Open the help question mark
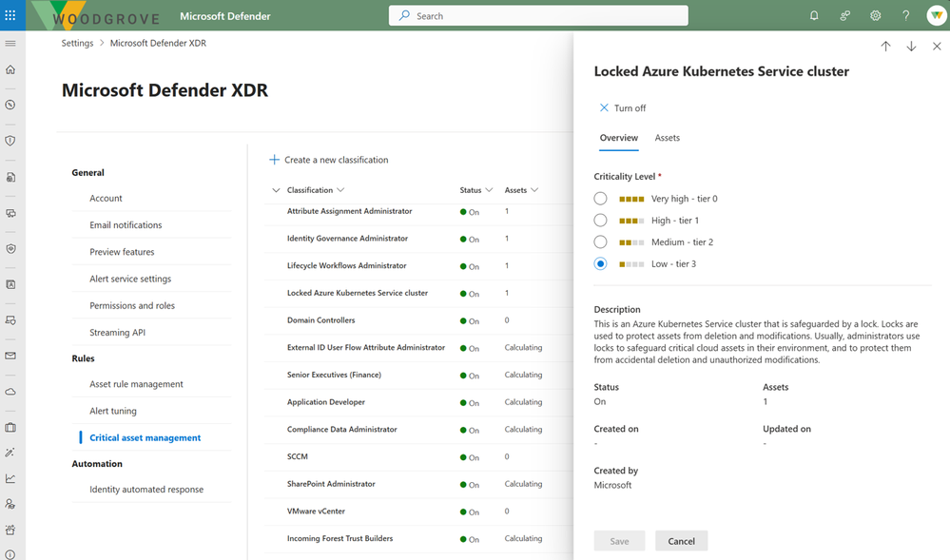 pos(905,16)
